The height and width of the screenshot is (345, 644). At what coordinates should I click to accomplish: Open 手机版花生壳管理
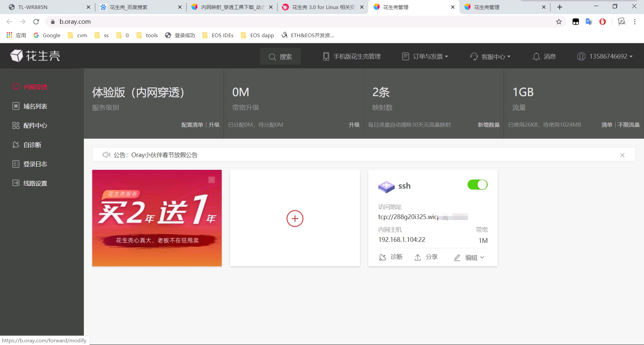pyautogui.click(x=352, y=57)
